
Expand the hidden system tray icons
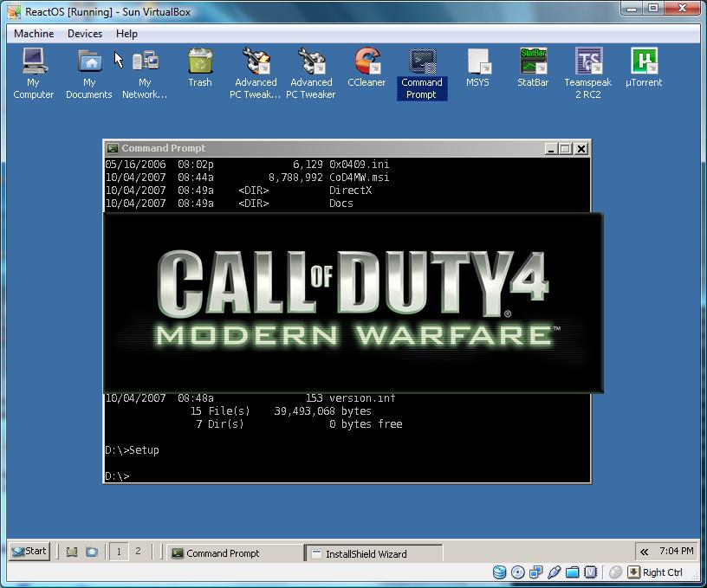[x=644, y=552]
